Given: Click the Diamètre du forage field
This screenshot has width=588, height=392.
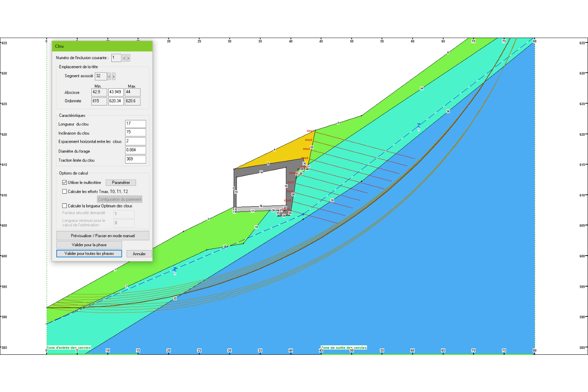Looking at the screenshot, I should 135,151.
